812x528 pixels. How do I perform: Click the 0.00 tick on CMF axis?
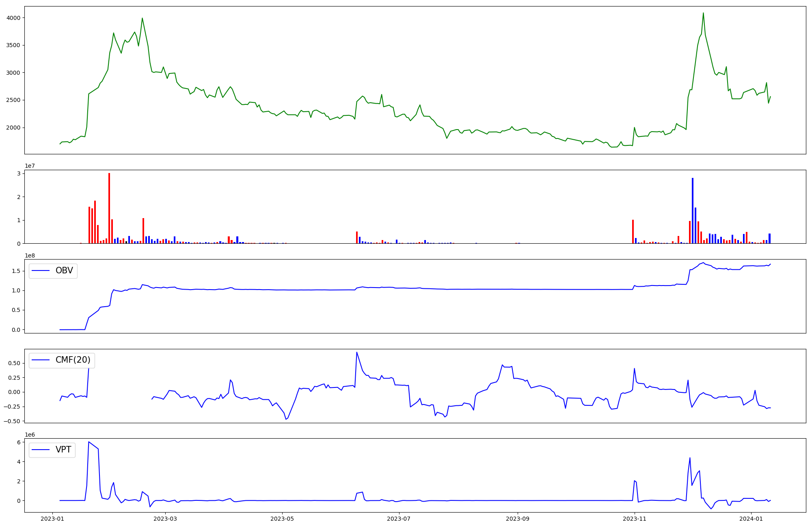click(x=14, y=392)
